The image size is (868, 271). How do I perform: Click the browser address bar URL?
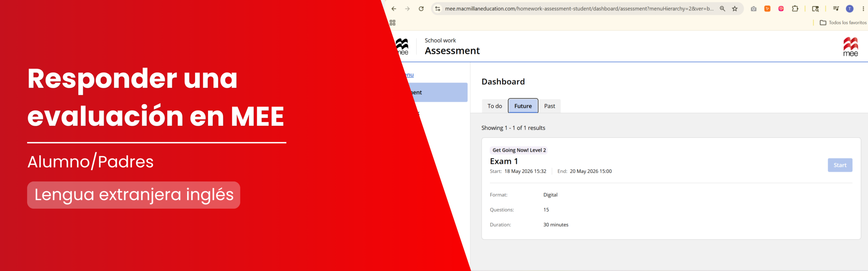click(x=579, y=9)
